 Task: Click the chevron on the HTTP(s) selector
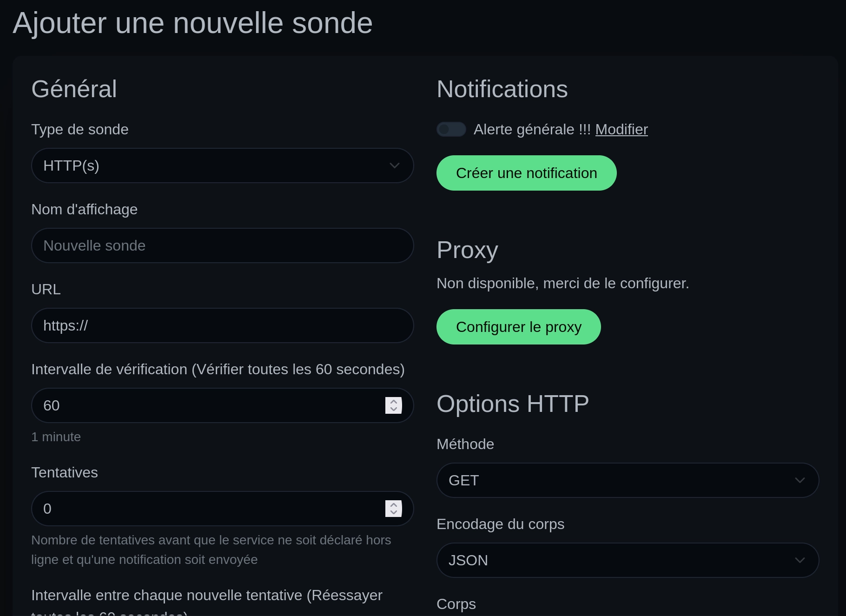pos(394,166)
